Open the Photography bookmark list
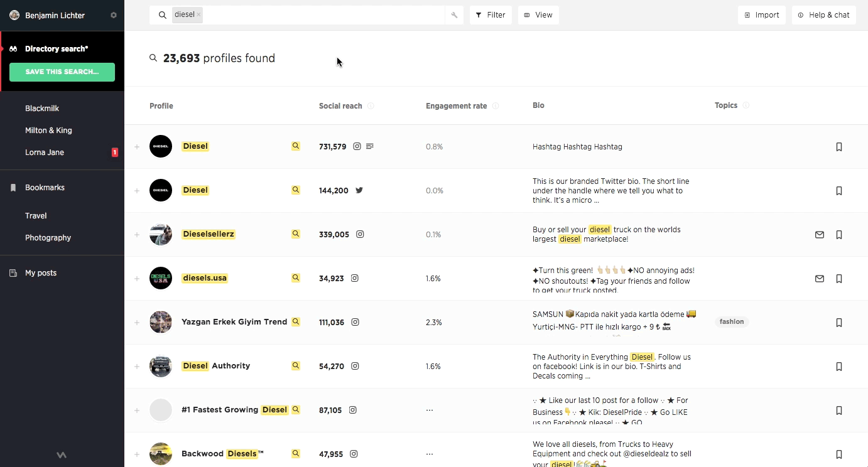868x467 pixels. pos(48,238)
